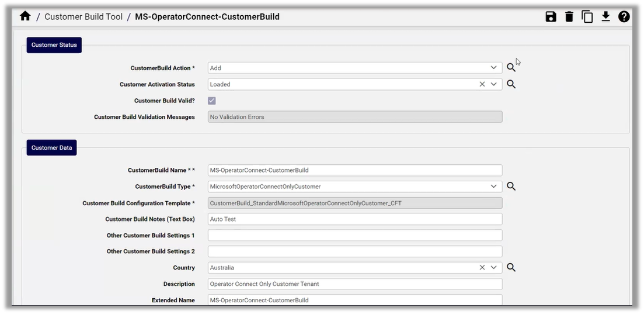Search CustomerBuild Action with magnifier icon
The width and height of the screenshot is (644, 314).
pos(510,67)
